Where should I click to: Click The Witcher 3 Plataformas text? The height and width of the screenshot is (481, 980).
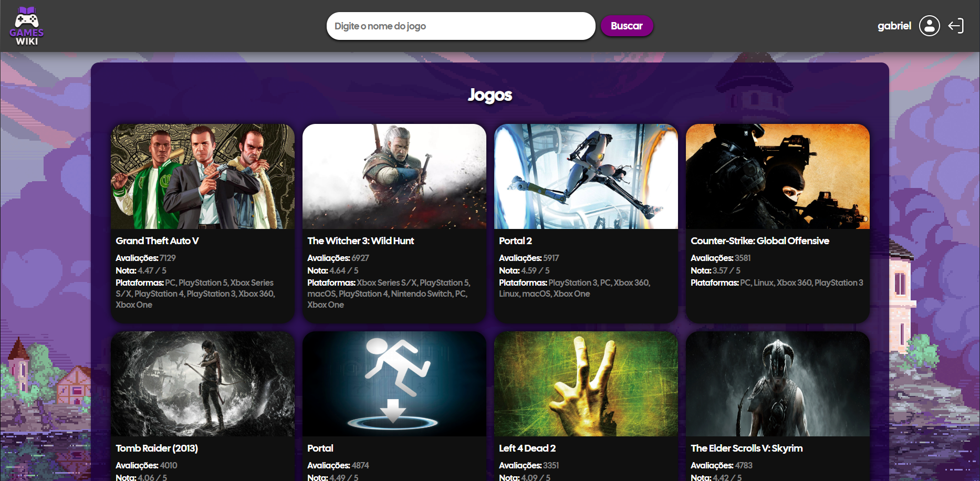click(389, 294)
